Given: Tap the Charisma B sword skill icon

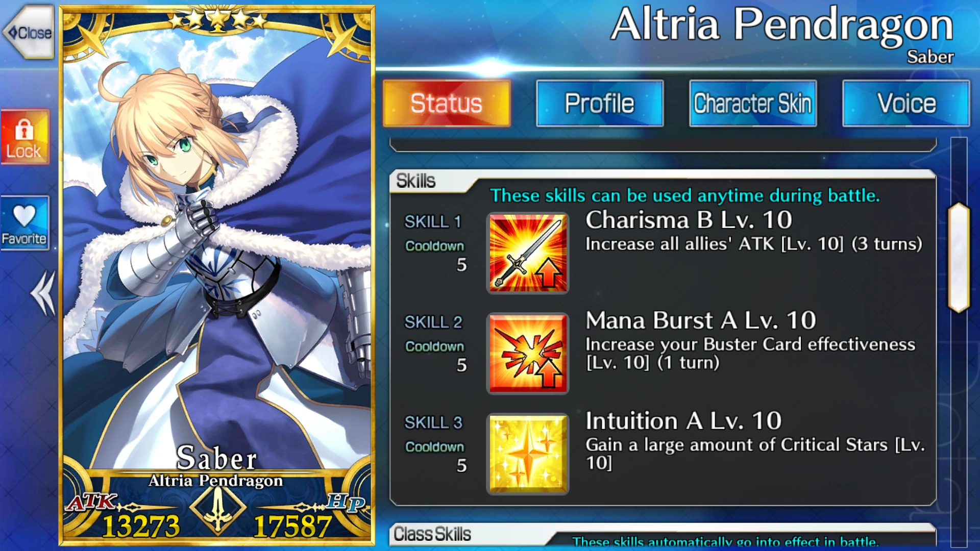Looking at the screenshot, I should pos(528,253).
